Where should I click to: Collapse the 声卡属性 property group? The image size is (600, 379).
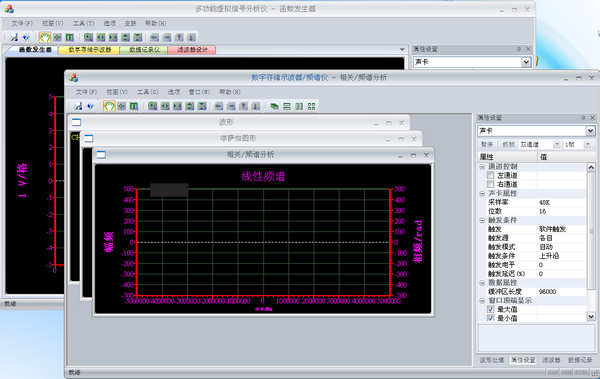pyautogui.click(x=482, y=193)
